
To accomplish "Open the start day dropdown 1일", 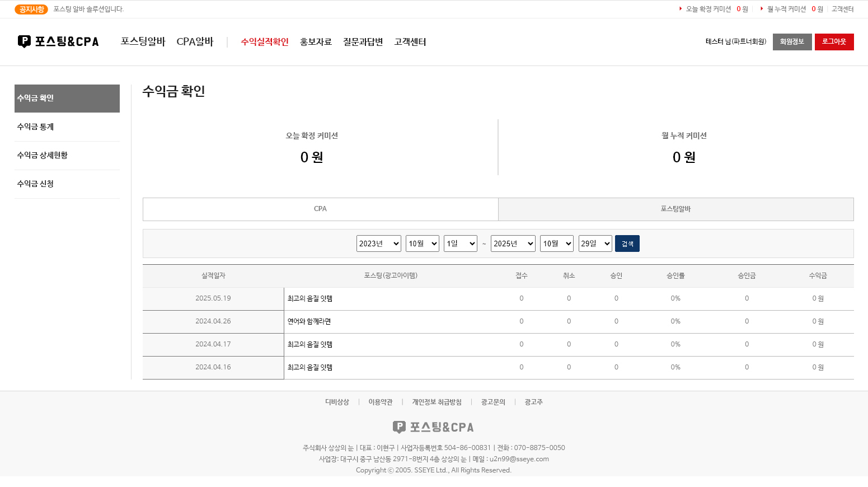I will (x=460, y=243).
